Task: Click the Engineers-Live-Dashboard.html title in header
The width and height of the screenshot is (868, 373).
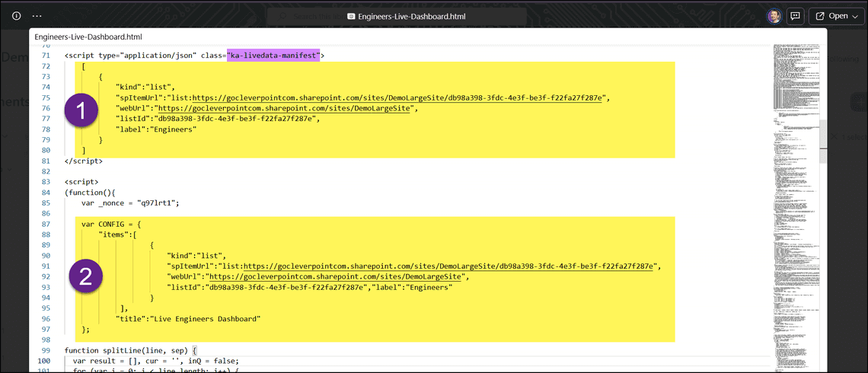Action: click(x=412, y=17)
